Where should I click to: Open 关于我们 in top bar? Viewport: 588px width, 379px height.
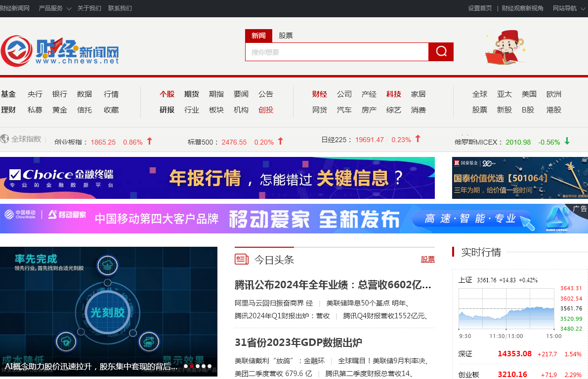click(89, 8)
